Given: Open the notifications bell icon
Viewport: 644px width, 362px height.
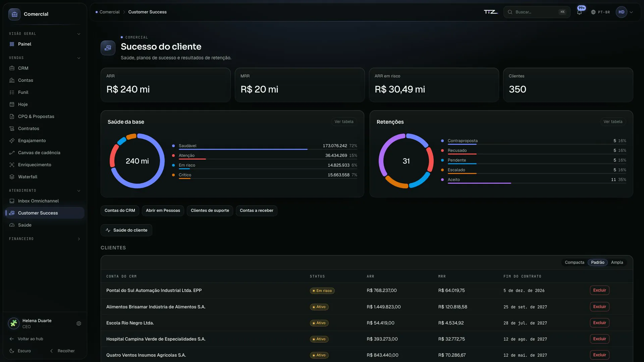Looking at the screenshot, I should 579,12.
